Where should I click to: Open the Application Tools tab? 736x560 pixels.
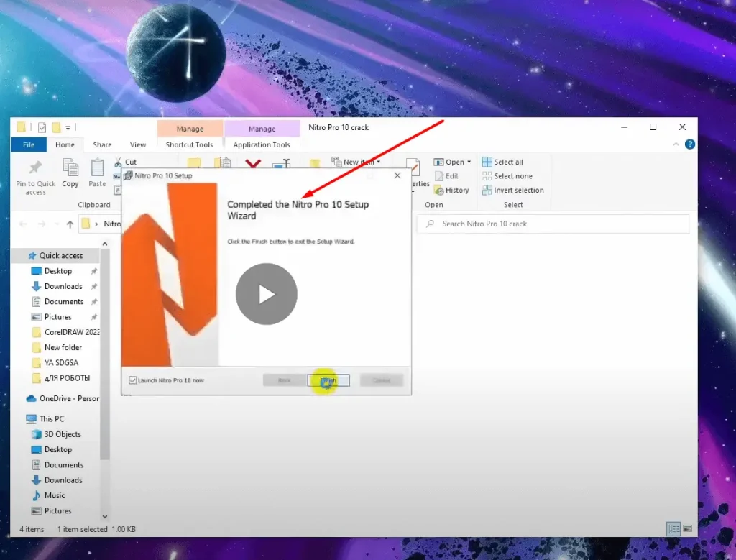262,144
